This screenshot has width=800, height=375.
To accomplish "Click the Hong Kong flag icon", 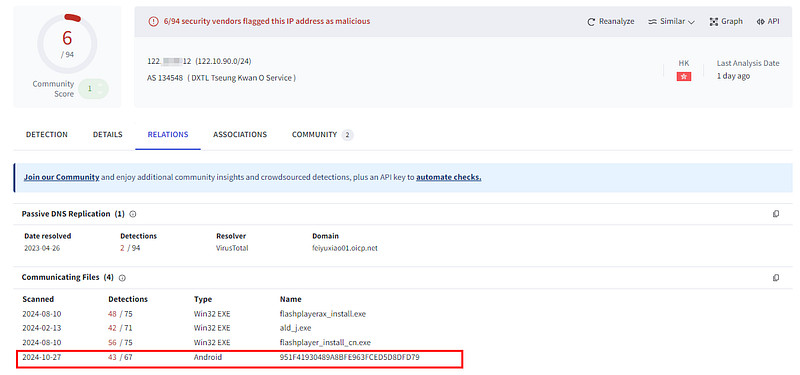I will [x=684, y=77].
